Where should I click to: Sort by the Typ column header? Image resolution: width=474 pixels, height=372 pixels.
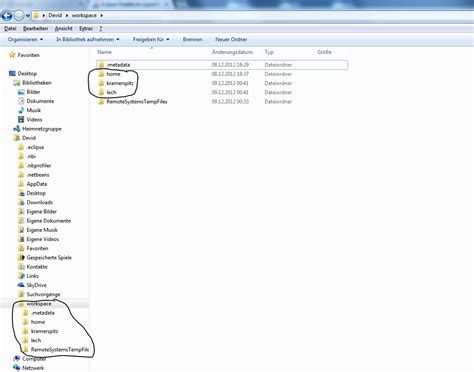coord(269,52)
